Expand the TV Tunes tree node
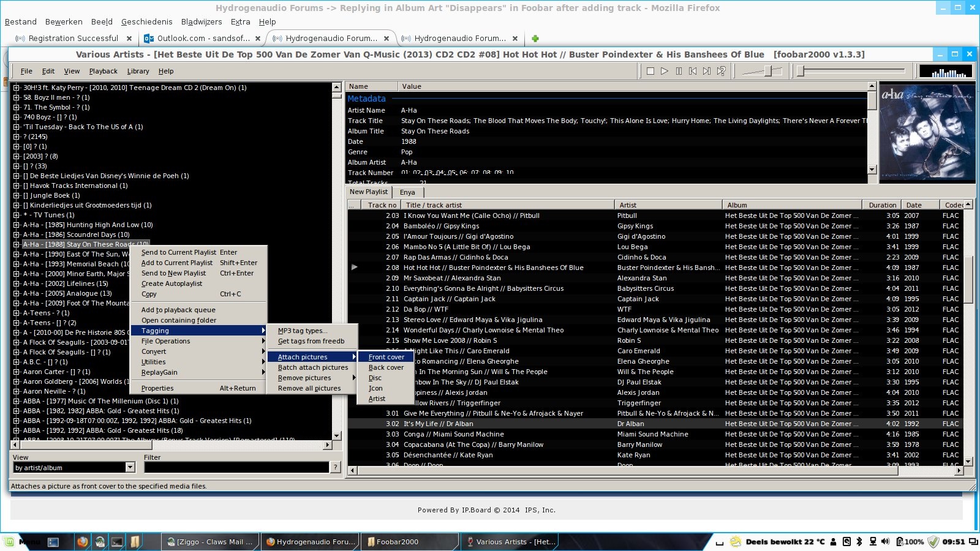This screenshot has height=551, width=980. point(17,215)
